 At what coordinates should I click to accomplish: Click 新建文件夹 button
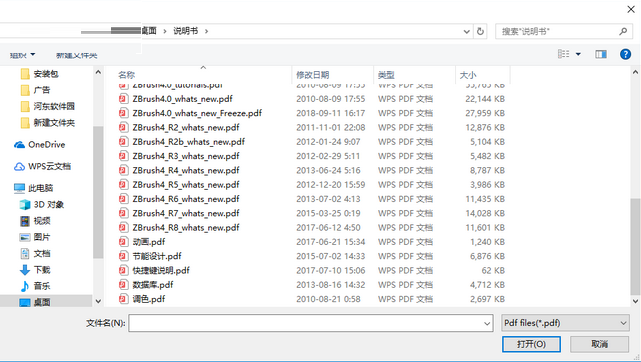(76, 55)
